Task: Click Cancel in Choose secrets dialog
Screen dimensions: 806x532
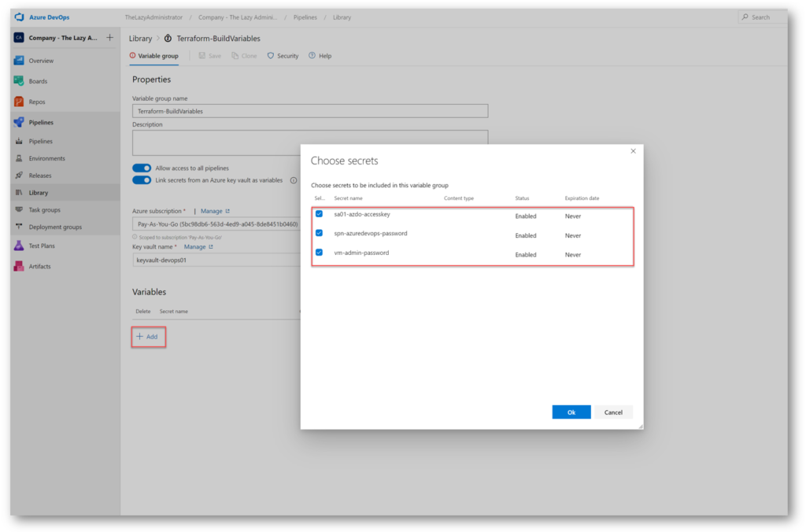Action: 613,412
